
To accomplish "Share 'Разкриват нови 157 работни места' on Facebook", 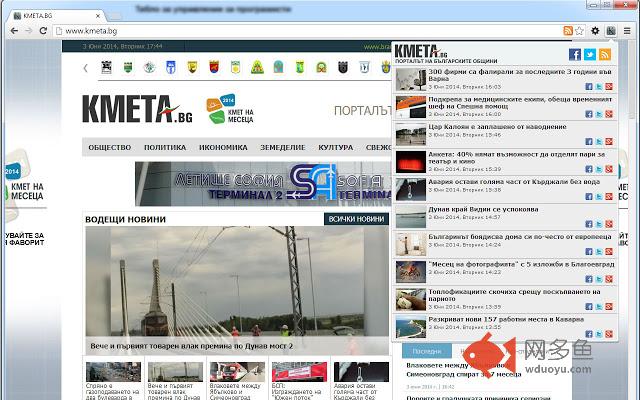I will 589,334.
